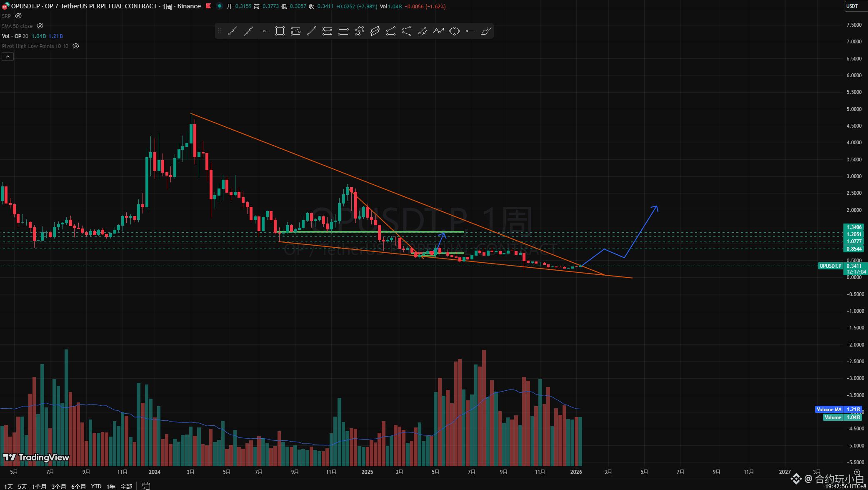This screenshot has width=868, height=490.
Task: Click the 2026 label on time axis
Action: (576, 472)
